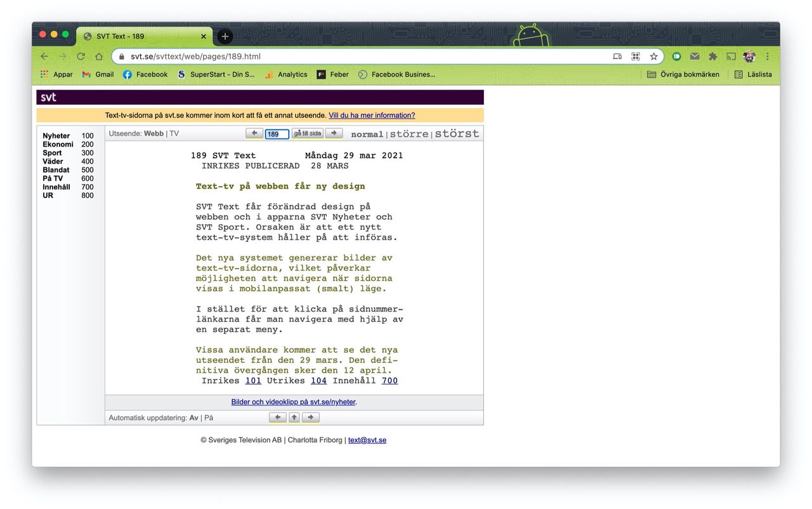Open the mail envelope extension icon
Viewport: 812px width, 509px height.
695,56
